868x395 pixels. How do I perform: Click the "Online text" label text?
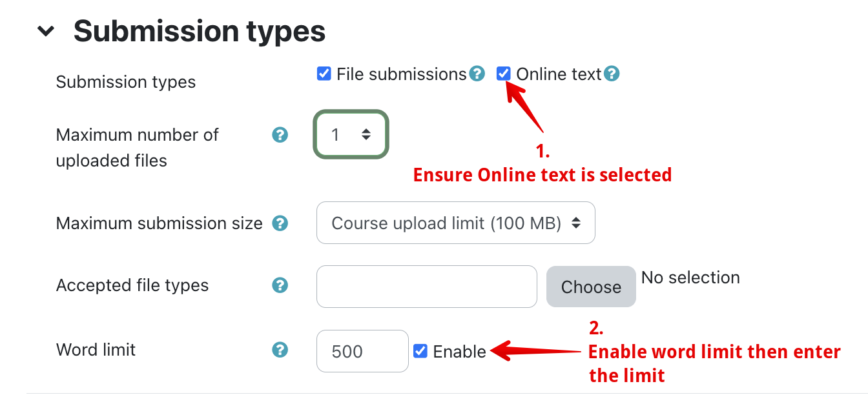(559, 74)
